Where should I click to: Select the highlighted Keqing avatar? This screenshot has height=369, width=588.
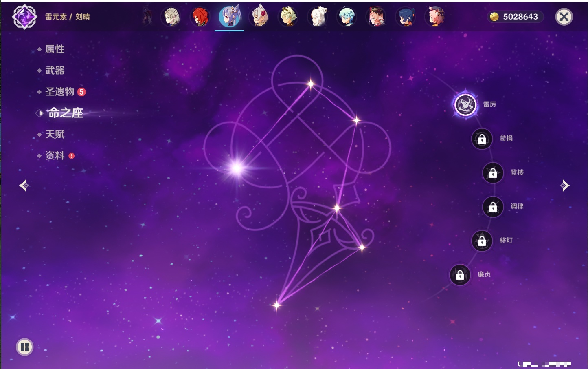229,16
